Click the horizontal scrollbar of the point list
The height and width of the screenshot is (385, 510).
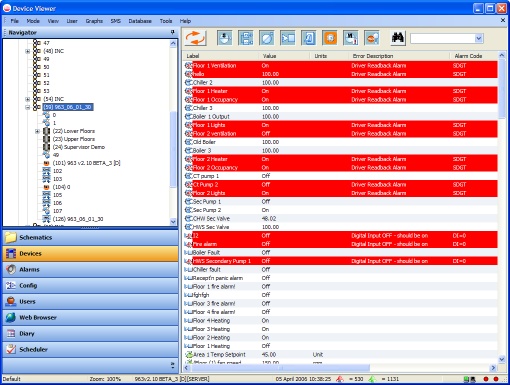339,368
